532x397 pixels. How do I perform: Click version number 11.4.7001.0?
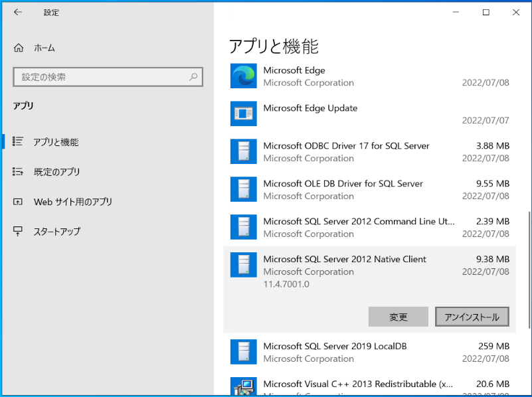pyautogui.click(x=286, y=284)
